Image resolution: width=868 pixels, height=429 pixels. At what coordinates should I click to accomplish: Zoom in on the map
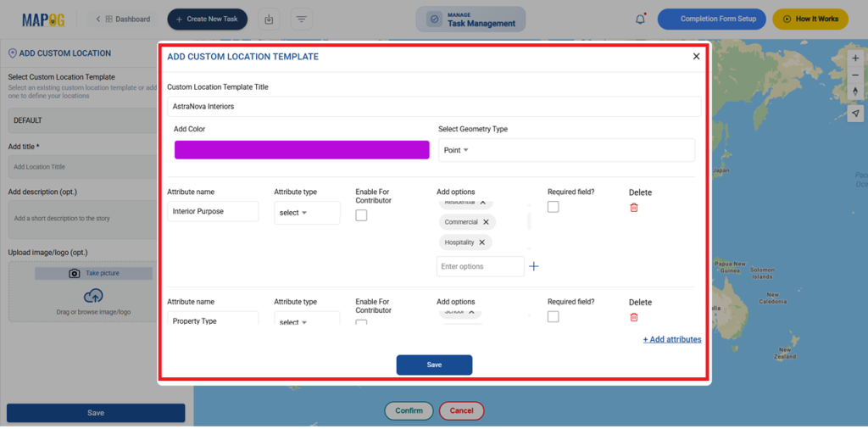pyautogui.click(x=855, y=58)
